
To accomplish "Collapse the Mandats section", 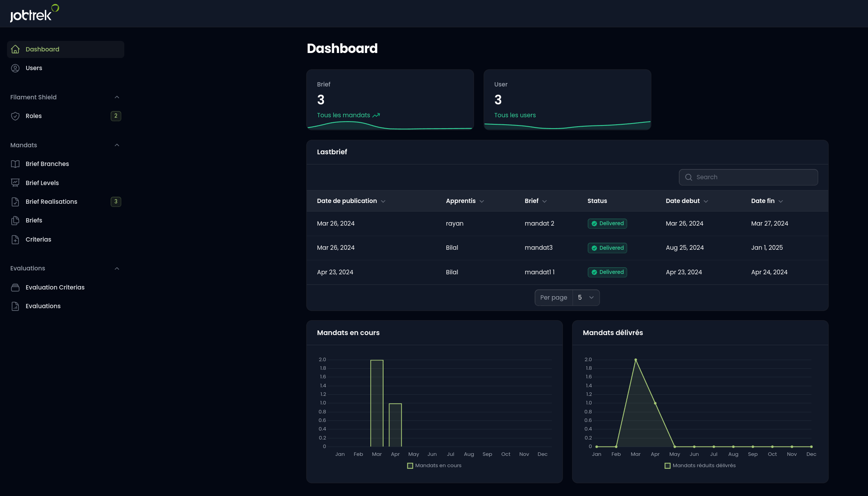I will (117, 145).
